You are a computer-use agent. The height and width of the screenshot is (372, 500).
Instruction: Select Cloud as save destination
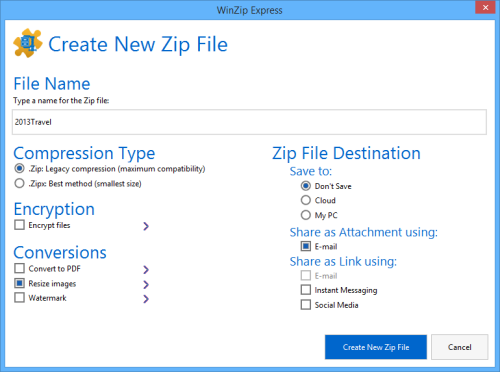306,200
